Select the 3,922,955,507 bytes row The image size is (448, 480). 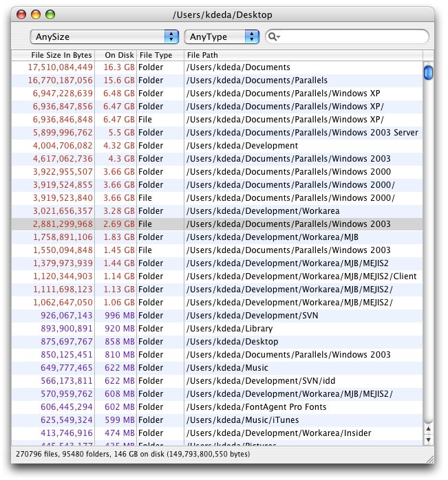(217, 172)
